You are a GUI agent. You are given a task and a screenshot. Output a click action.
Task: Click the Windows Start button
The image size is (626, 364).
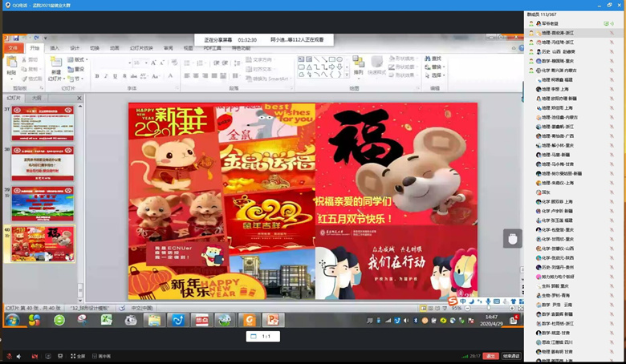tap(12, 320)
